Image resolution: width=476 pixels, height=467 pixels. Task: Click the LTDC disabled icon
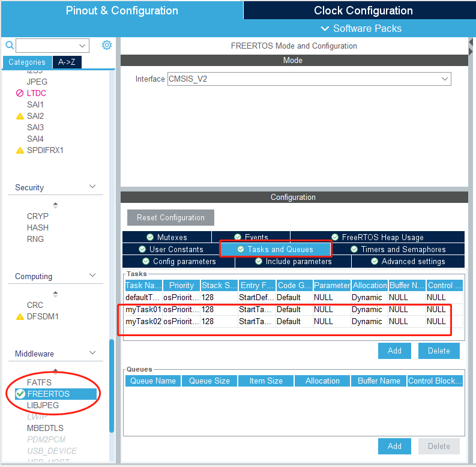click(x=20, y=93)
